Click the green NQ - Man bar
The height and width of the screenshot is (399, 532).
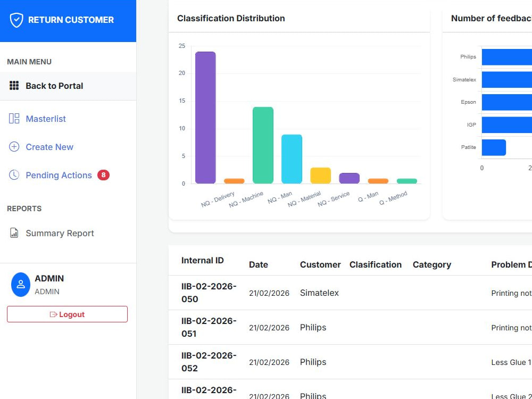(x=263, y=145)
